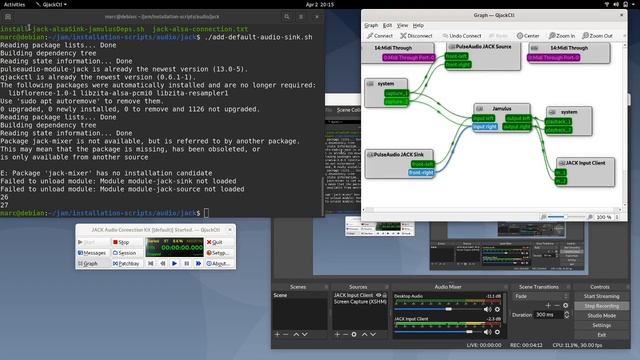640x360 pixels.
Task: Select system playback_1 port
Action: [558, 122]
